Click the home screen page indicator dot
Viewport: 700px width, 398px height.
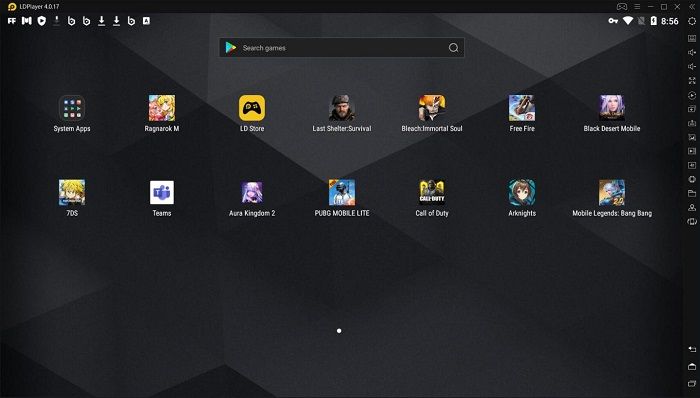pyautogui.click(x=339, y=331)
